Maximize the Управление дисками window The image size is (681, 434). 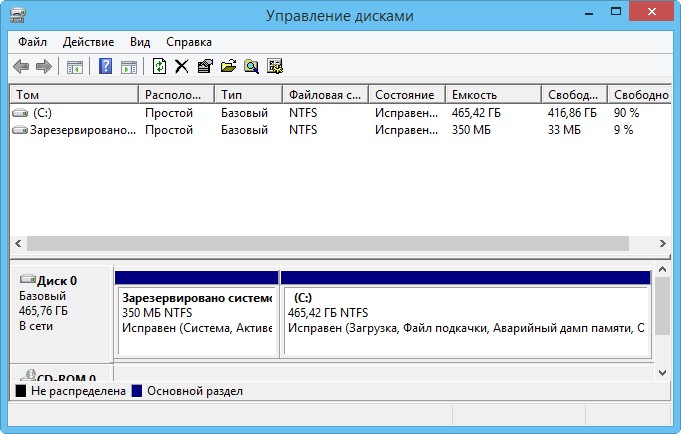(616, 12)
